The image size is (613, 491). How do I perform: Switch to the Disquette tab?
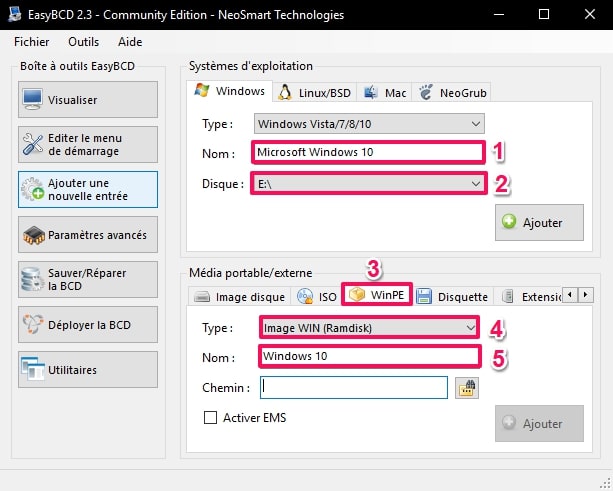coord(453,297)
